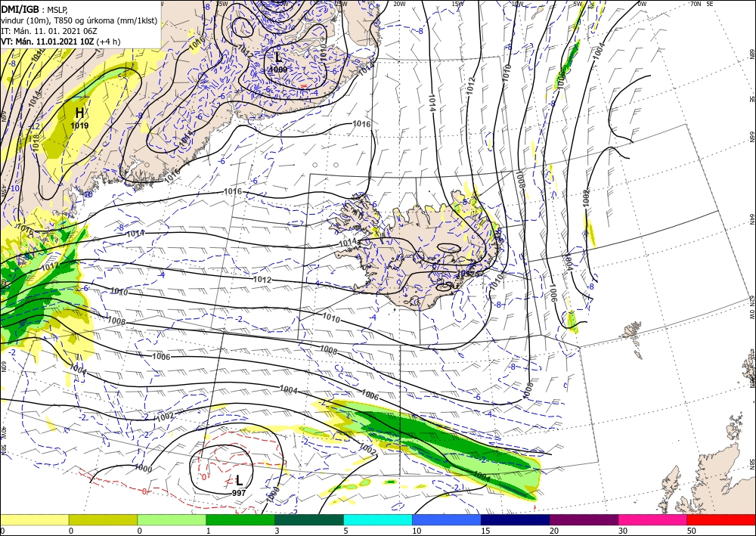Click the light green legend swatch

coord(172,519)
